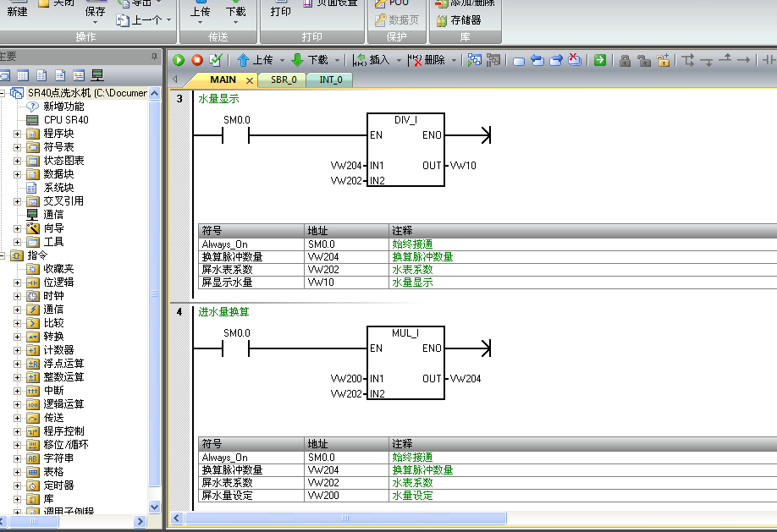
Task: Select CPU SR40 in project tree
Action: point(66,120)
